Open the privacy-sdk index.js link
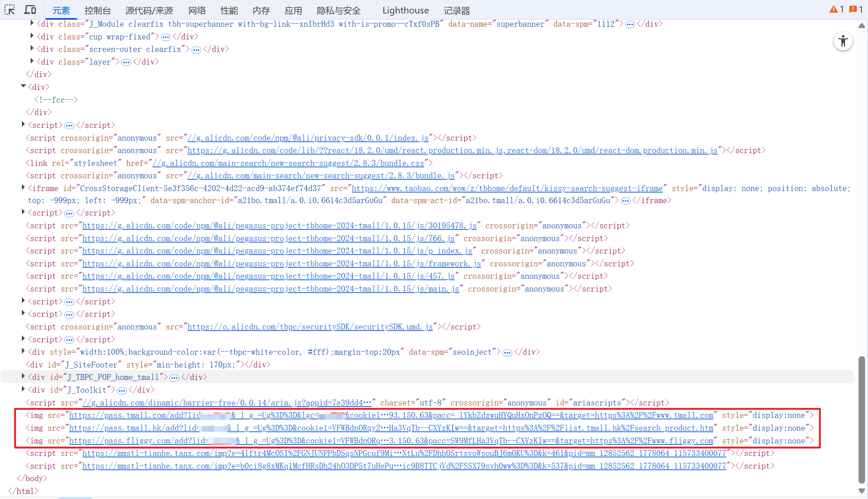The width and height of the screenshot is (868, 499). (x=307, y=138)
